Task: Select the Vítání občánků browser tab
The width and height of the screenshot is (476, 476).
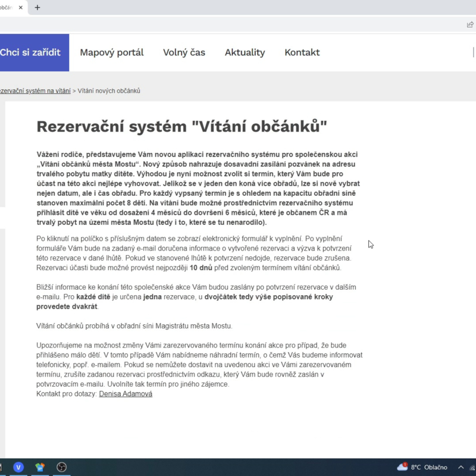Action: 9,8
